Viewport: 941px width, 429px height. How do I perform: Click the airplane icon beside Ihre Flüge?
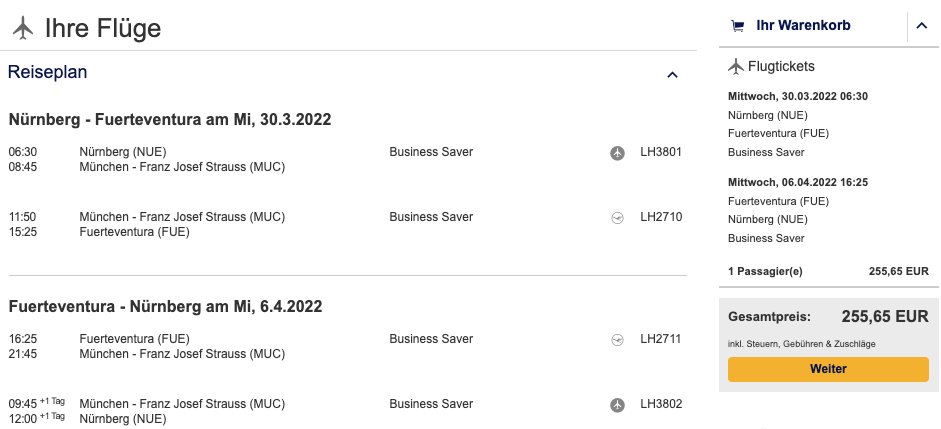point(23,28)
